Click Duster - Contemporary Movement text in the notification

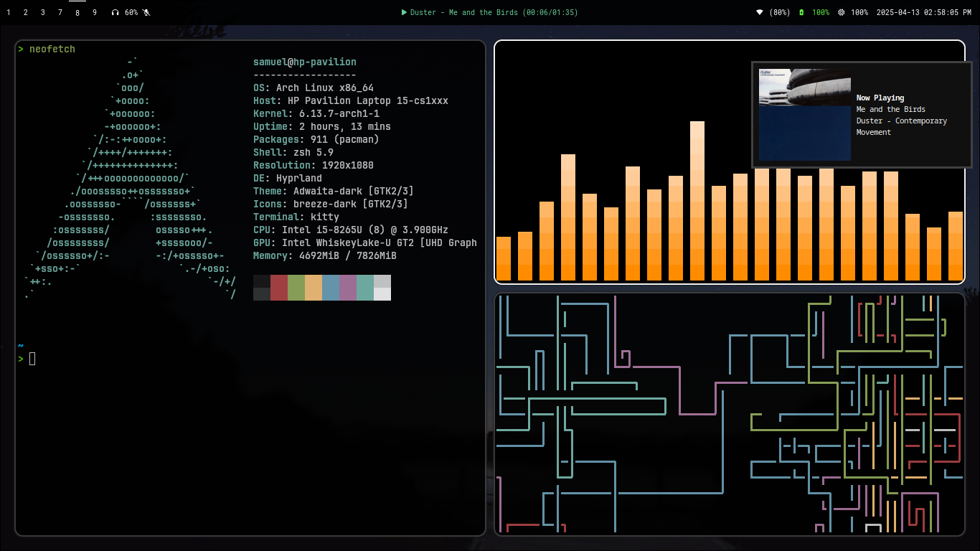tap(902, 126)
